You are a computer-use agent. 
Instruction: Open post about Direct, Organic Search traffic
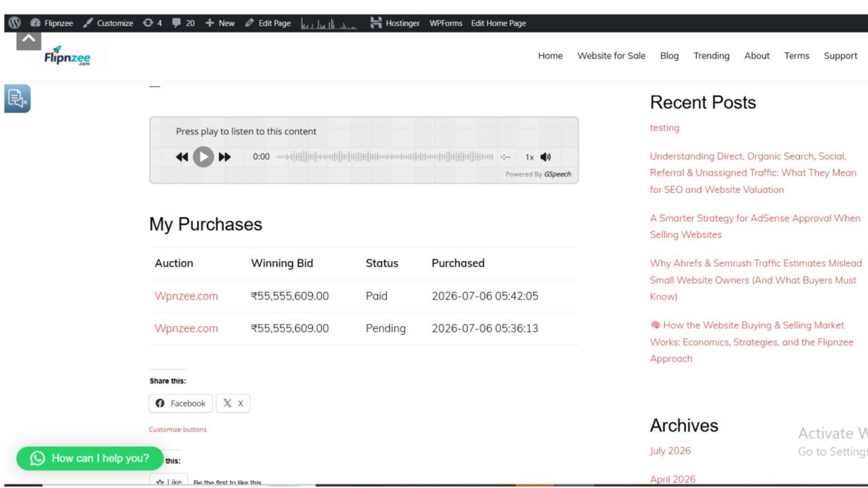point(753,173)
